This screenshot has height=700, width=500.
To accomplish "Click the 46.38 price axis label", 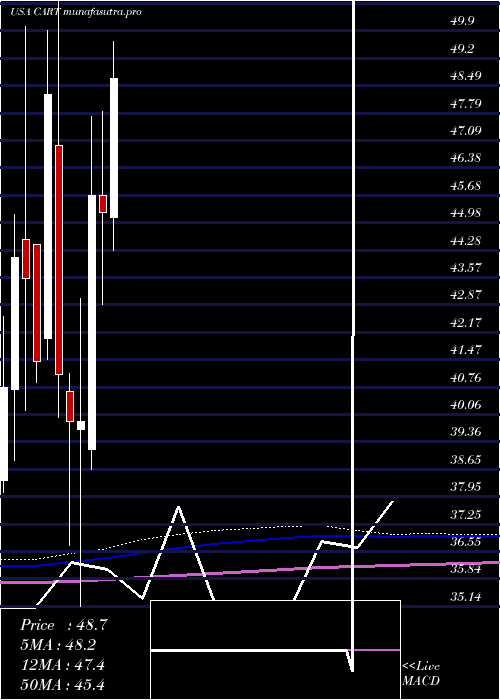I will 466,158.
